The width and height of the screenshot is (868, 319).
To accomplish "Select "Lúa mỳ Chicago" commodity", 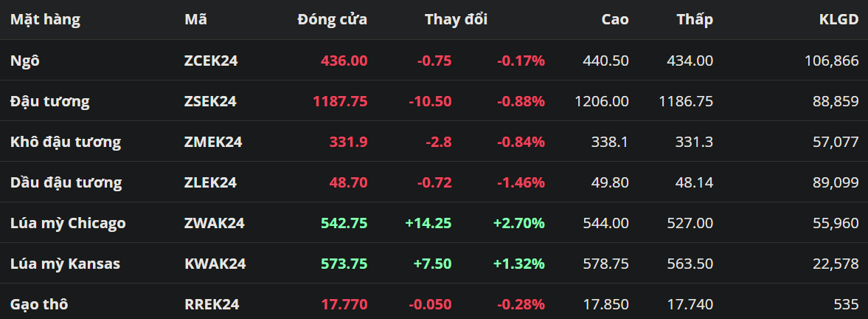I will [x=68, y=223].
